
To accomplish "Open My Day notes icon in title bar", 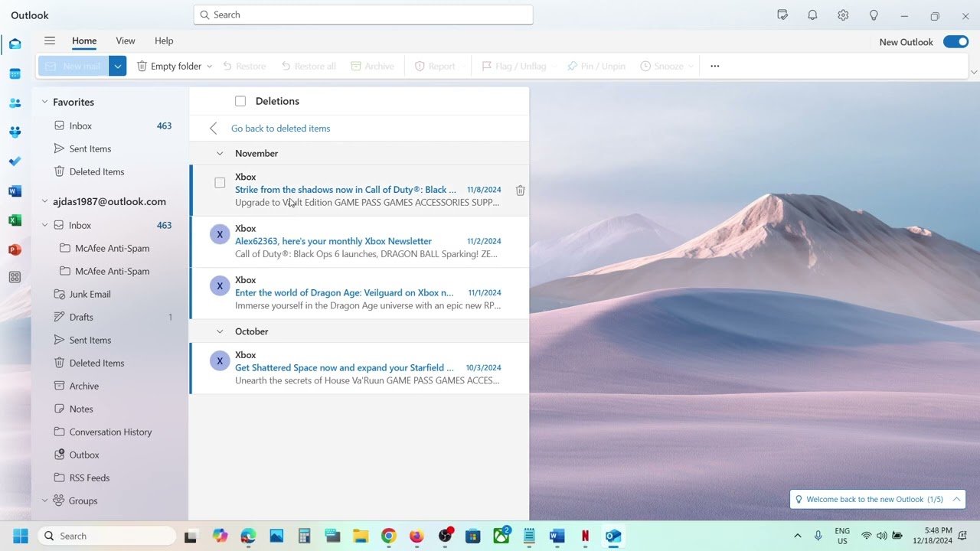I will point(782,15).
